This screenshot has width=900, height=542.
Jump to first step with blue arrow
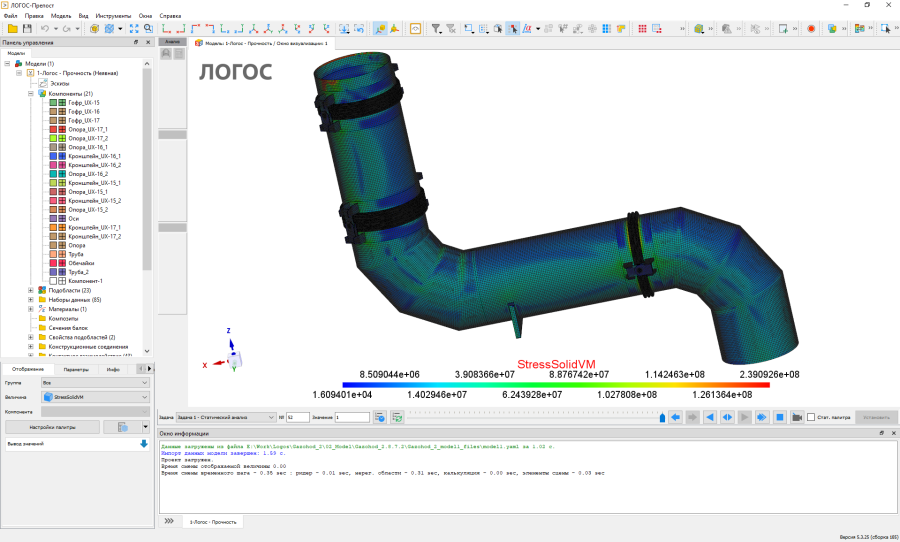tap(676, 417)
